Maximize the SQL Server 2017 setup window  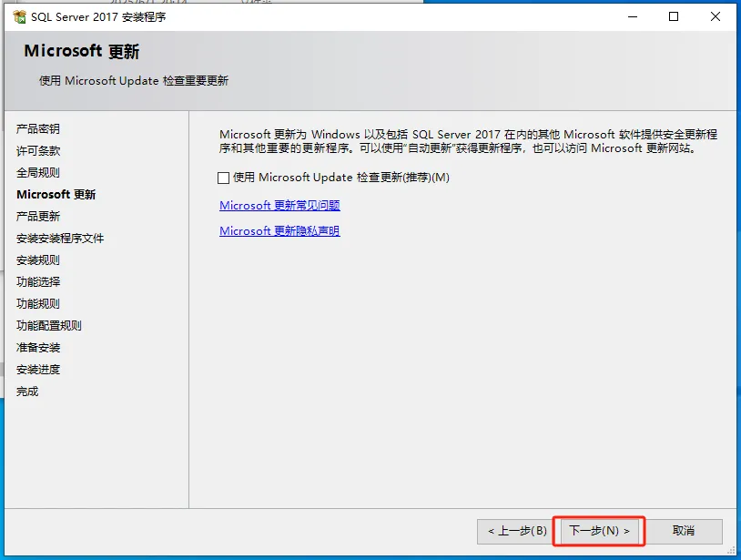click(x=674, y=17)
